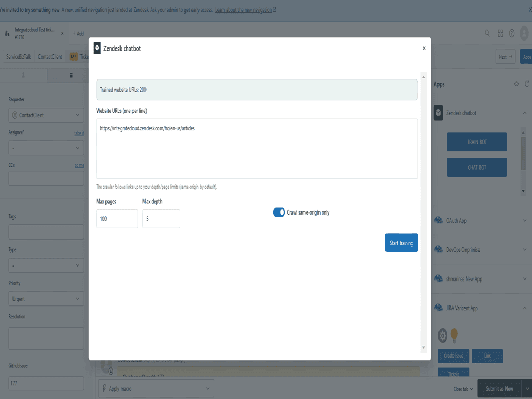The height and width of the screenshot is (399, 532).
Task: Click the + Add tab button
Action: pos(78,33)
